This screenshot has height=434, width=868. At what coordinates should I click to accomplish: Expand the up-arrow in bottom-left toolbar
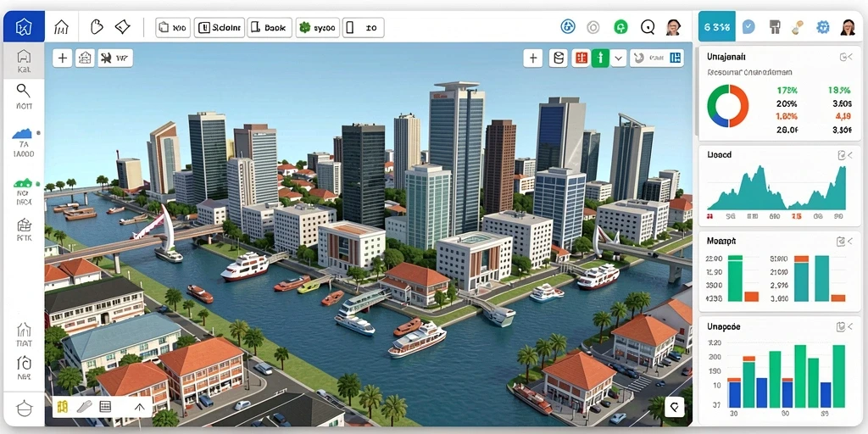pyautogui.click(x=140, y=408)
